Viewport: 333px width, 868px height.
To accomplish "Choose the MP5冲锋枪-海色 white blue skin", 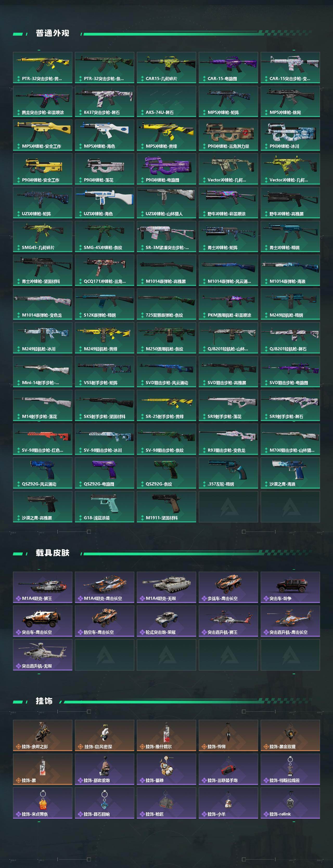I will point(104,135).
